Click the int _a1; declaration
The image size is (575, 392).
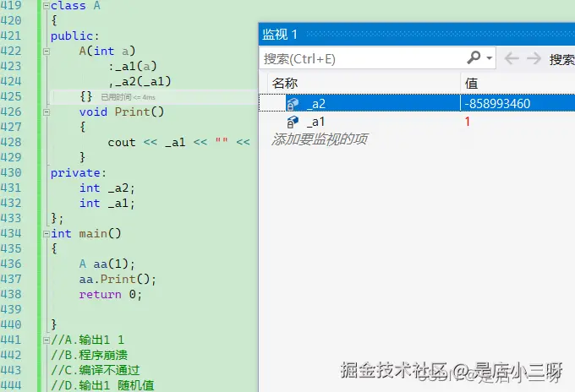click(107, 203)
